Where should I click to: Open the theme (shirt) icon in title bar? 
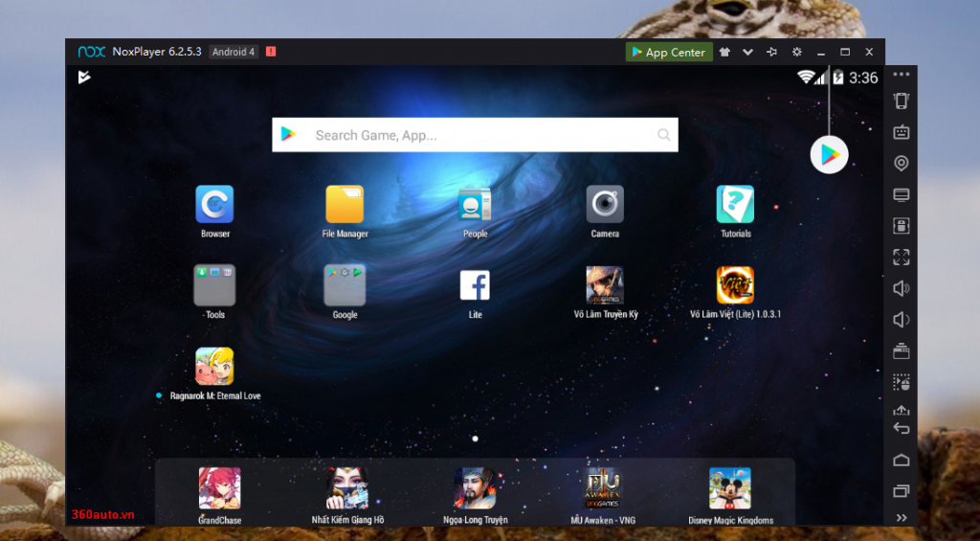click(724, 52)
